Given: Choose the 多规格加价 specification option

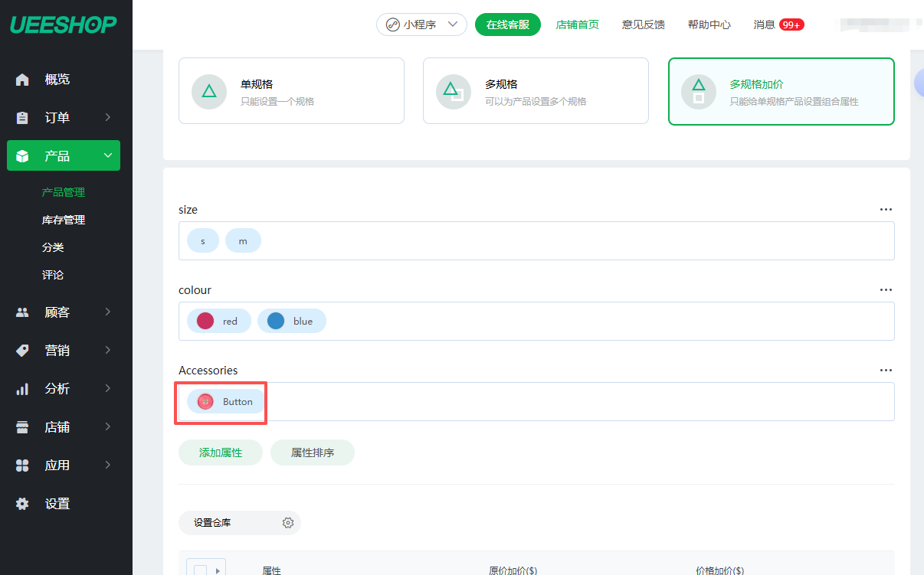Looking at the screenshot, I should [781, 91].
